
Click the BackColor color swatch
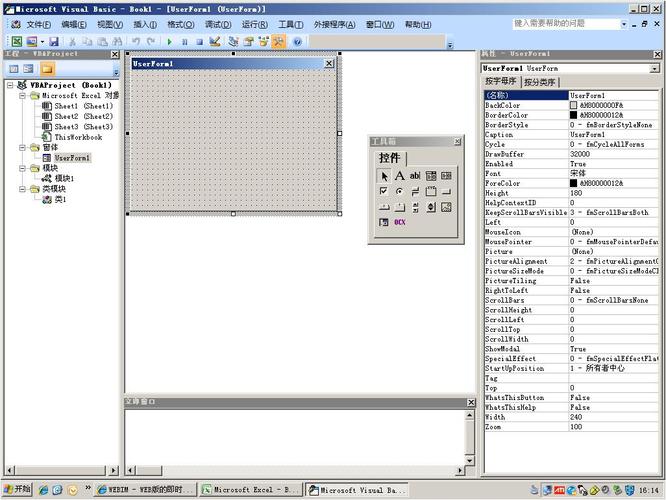pos(574,104)
